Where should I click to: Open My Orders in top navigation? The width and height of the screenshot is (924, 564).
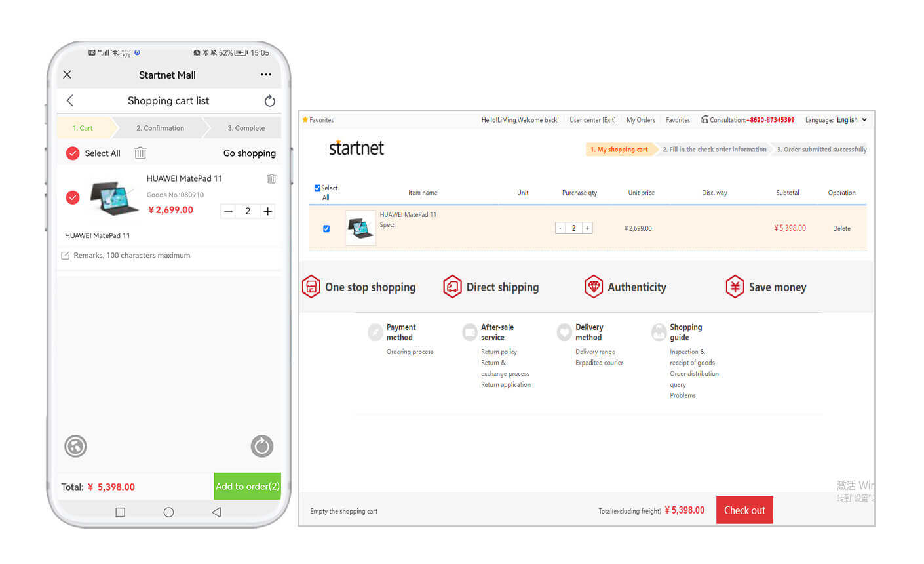pos(640,120)
